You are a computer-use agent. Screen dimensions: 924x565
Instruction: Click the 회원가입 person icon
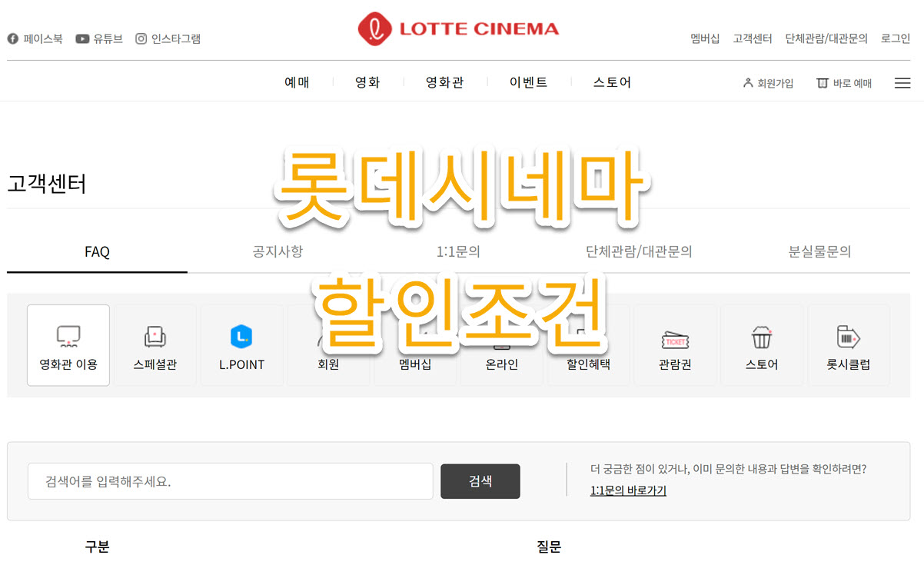pyautogui.click(x=748, y=83)
